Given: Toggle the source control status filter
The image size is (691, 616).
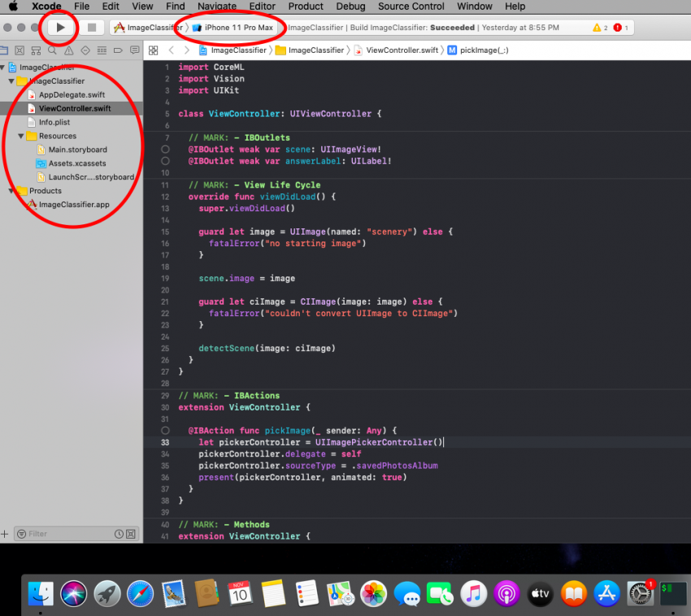Looking at the screenshot, I should [131, 534].
